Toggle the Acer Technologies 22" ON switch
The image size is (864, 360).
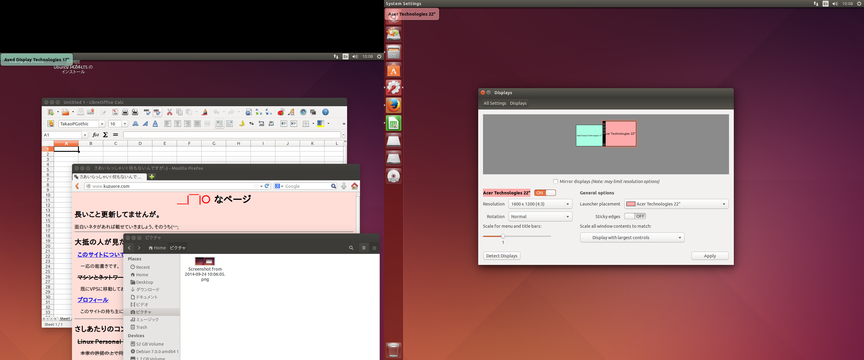545,192
